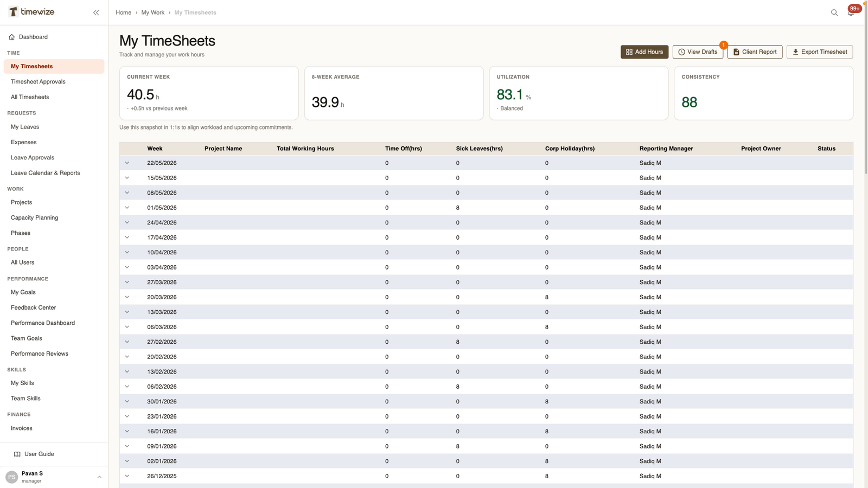The height and width of the screenshot is (488, 868).
Task: Expand the 13/02/2026 week row
Action: point(127,372)
